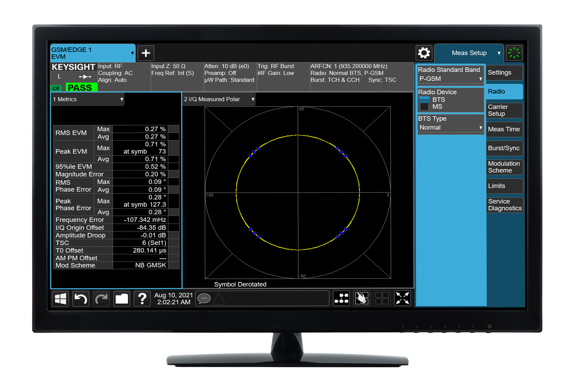576x392 pixels.
Task: Select the Limits side tab
Action: 504,186
